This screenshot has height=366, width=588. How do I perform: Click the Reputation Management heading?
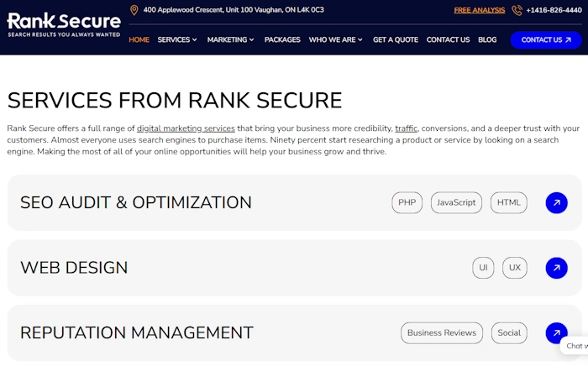tap(136, 332)
